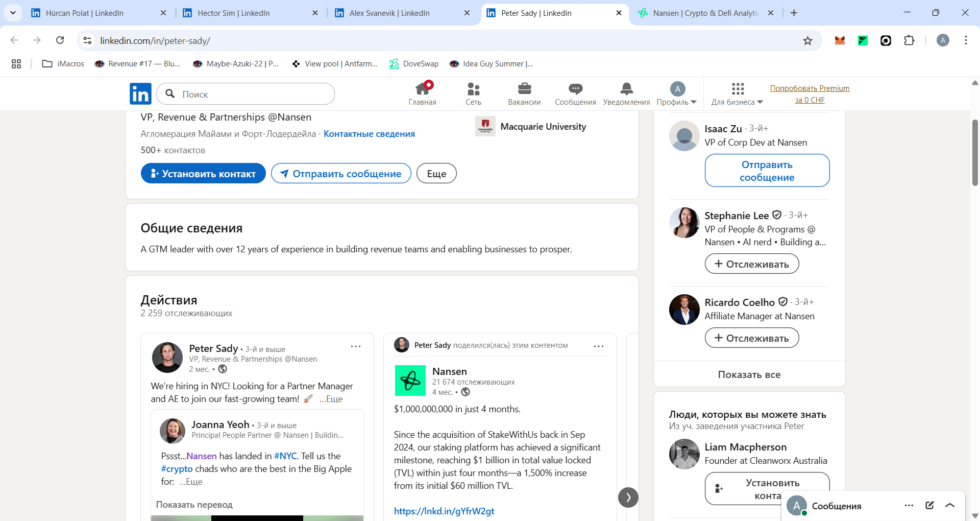Go back to previous page

(x=14, y=40)
